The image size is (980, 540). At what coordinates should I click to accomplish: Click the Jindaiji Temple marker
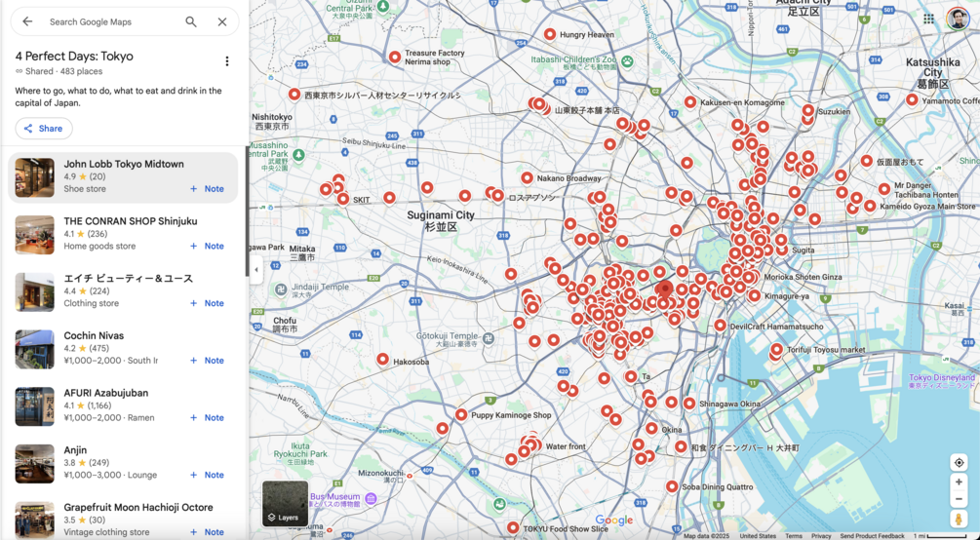tap(281, 289)
